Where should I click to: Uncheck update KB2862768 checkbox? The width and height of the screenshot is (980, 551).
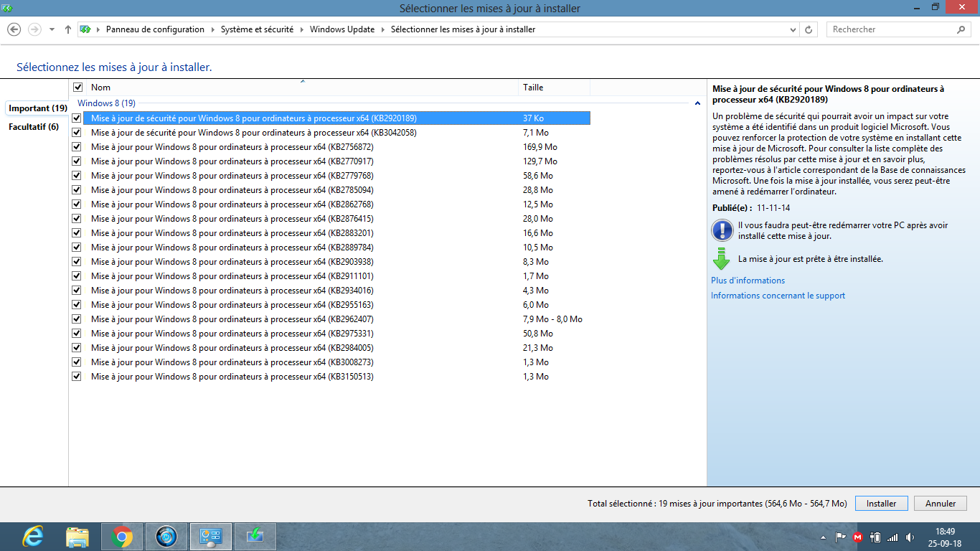point(77,204)
